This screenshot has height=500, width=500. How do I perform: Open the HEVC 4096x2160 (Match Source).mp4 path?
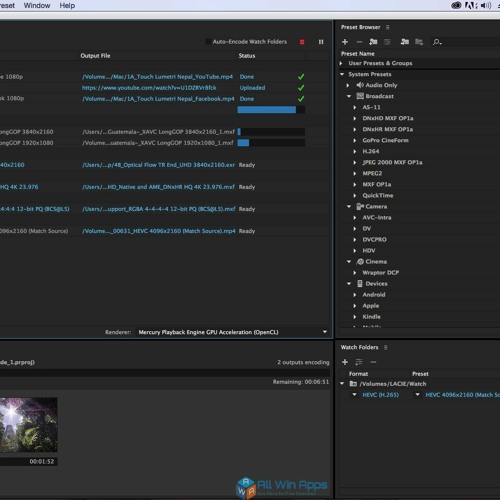point(159,231)
